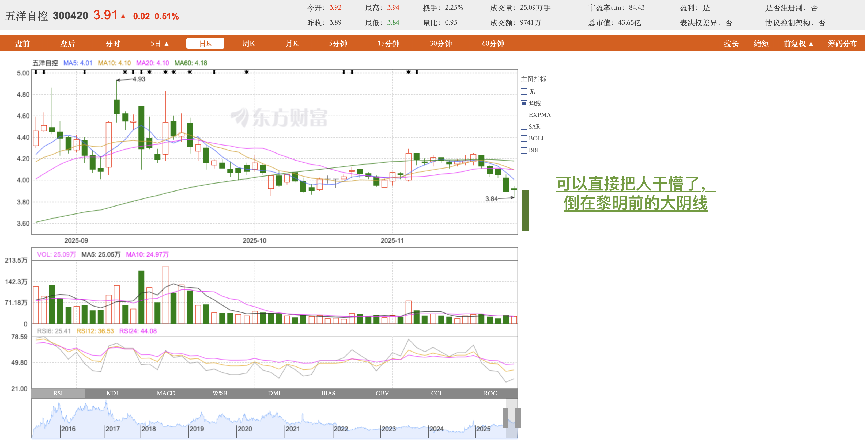Viewport: 868px width, 443px height.
Task: Click the first star event marker near 4.93 label
Action: [125, 72]
